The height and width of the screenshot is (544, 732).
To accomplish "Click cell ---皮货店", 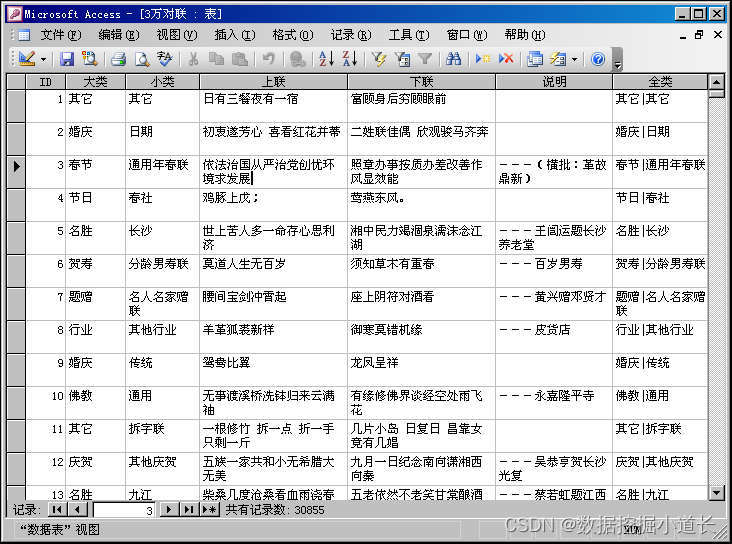I will tap(554, 337).
